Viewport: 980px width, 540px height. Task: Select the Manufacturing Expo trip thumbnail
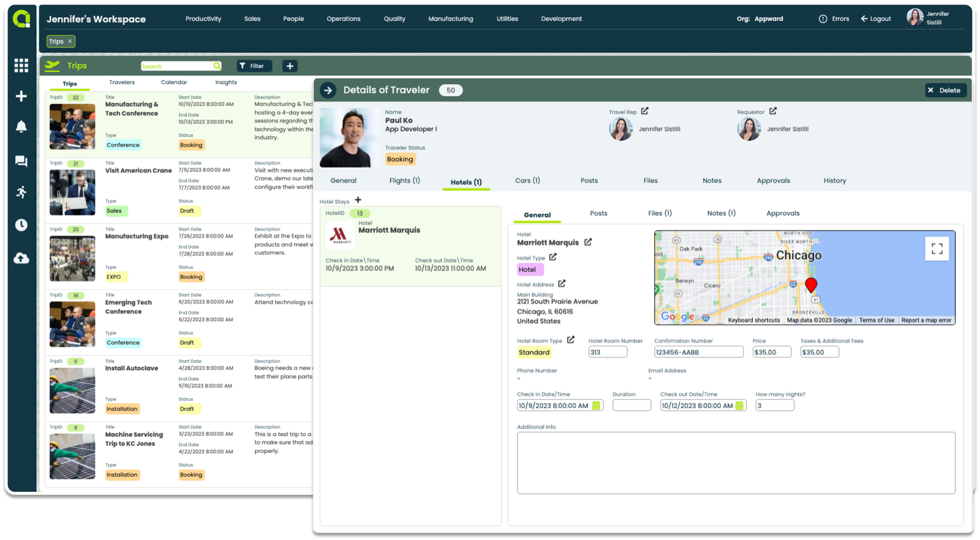tap(72, 259)
